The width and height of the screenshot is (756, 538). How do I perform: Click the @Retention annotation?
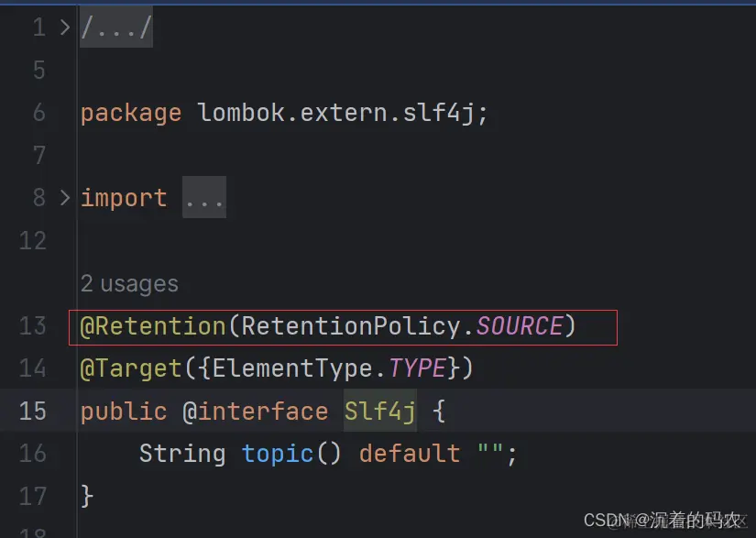(153, 326)
